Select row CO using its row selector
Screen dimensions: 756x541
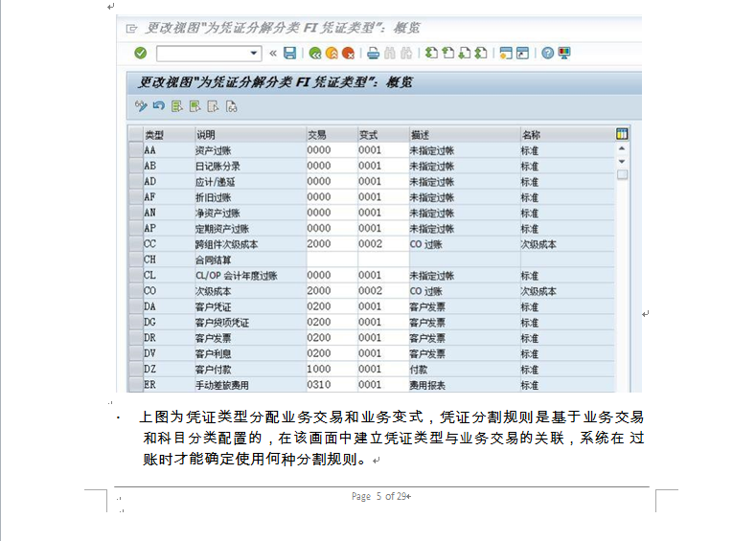135,291
